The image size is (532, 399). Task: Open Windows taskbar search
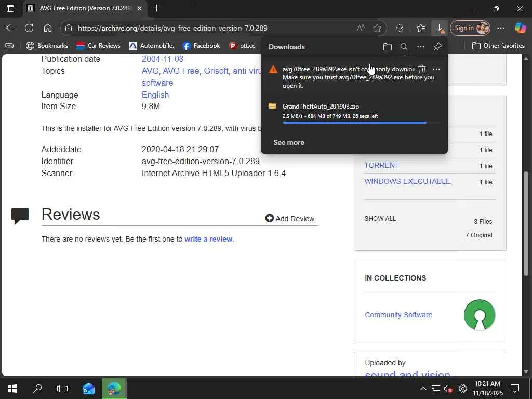coord(37,389)
